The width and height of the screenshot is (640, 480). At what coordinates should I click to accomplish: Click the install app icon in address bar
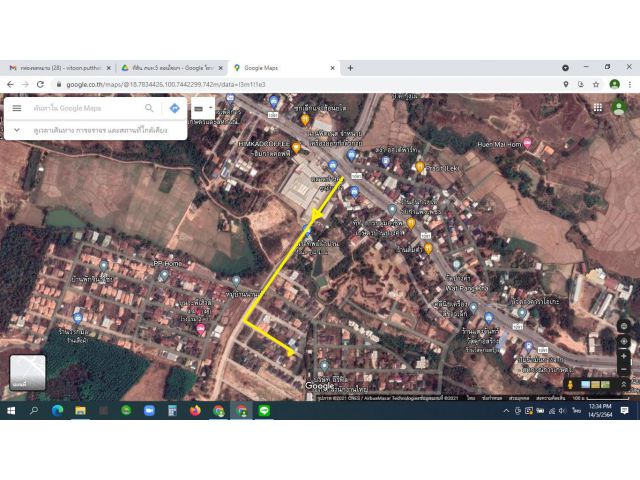(581, 84)
